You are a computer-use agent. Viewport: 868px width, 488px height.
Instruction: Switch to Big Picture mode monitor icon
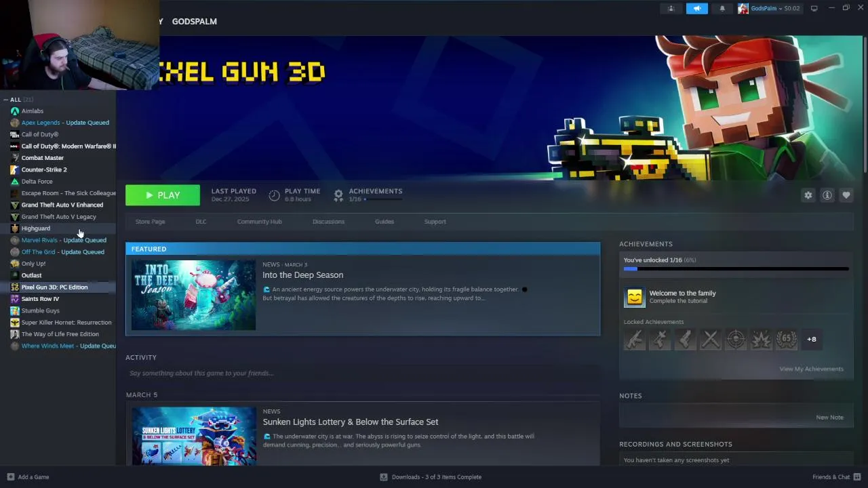tap(814, 8)
